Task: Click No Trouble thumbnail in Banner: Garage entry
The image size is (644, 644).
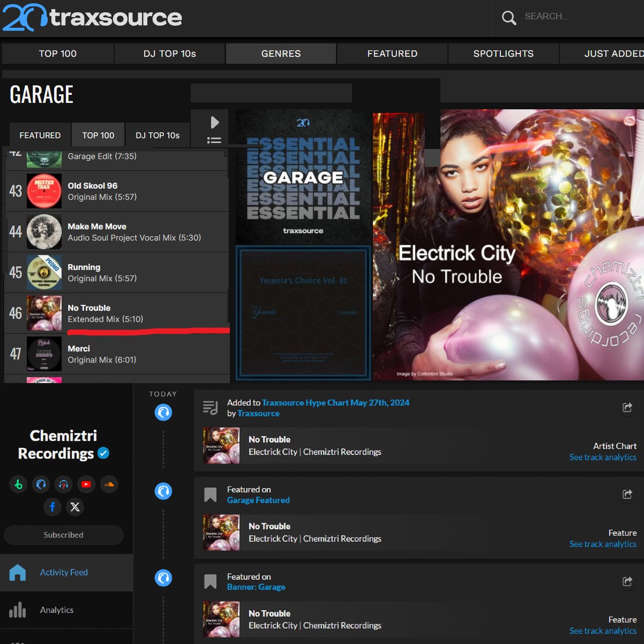Action: coord(221,619)
